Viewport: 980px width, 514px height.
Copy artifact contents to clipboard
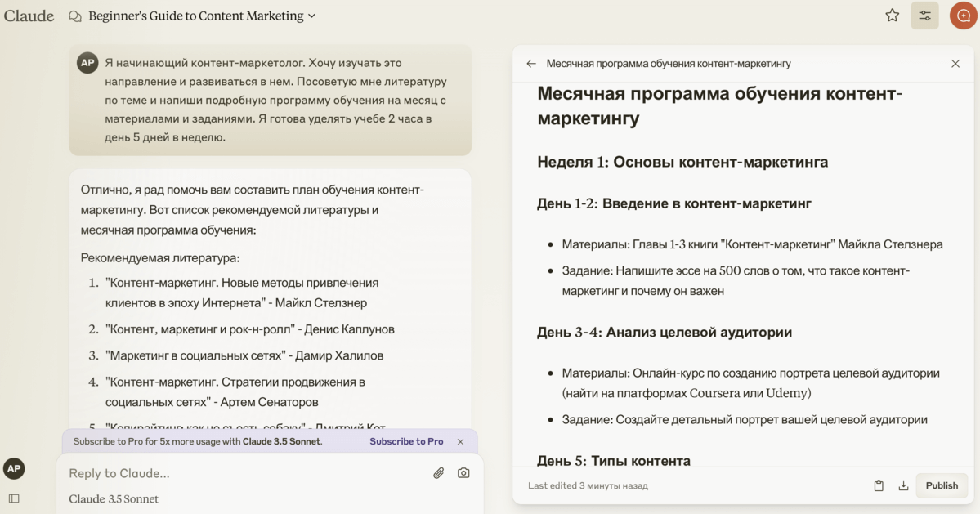879,485
